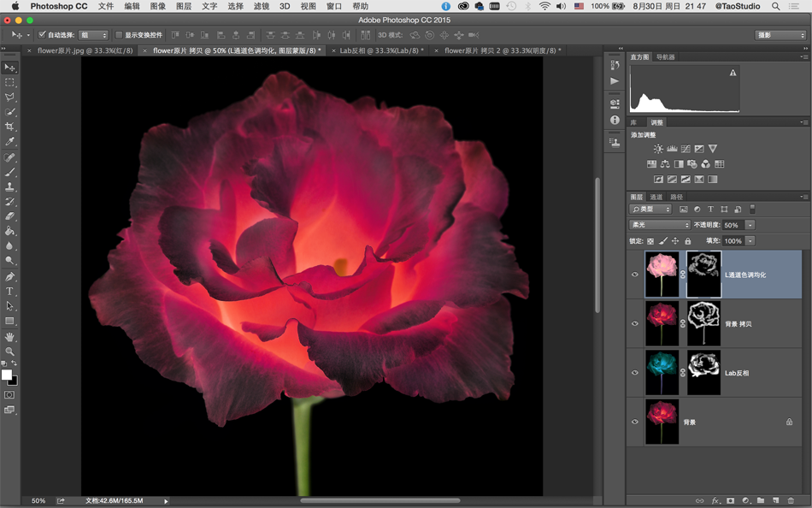This screenshot has height=508, width=812.
Task: Switch to 路径 panel tab
Action: [x=676, y=197]
